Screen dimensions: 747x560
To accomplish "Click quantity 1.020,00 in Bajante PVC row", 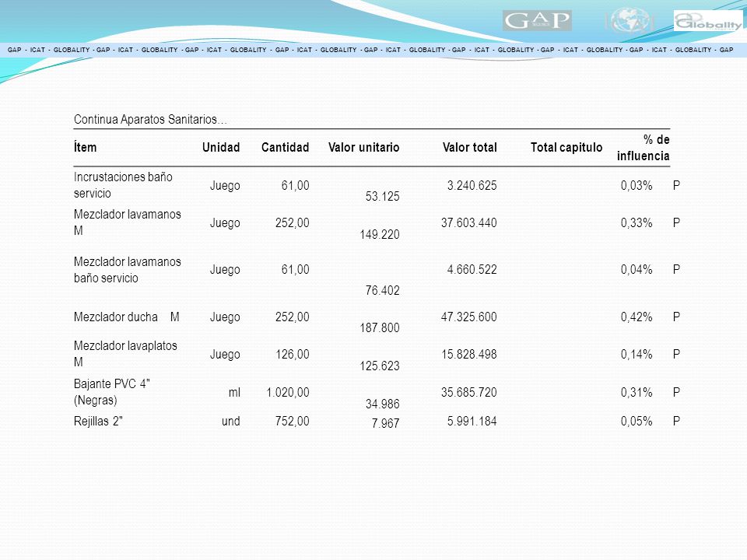I will [x=288, y=392].
